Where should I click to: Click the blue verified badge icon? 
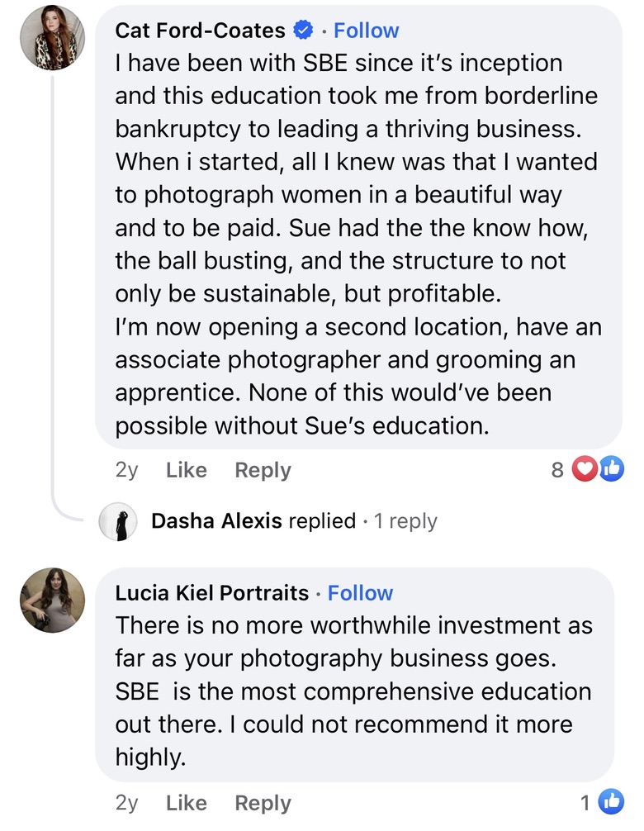tap(303, 31)
